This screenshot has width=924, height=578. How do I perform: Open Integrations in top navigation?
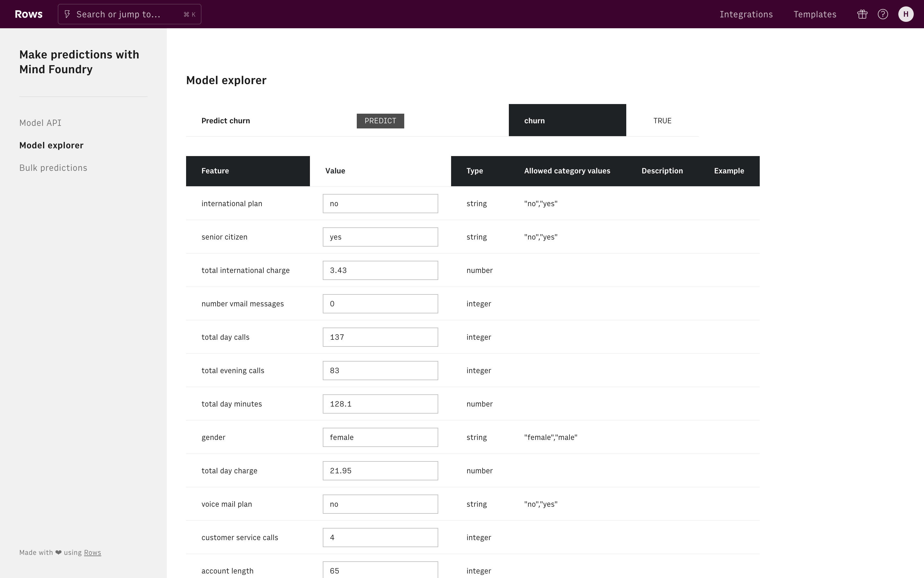pos(746,14)
